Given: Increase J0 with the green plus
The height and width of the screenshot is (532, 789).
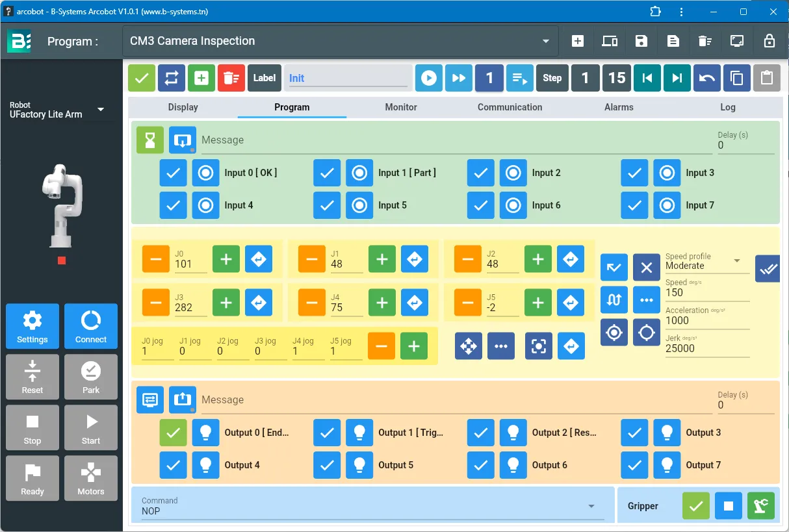Looking at the screenshot, I should pos(226,259).
